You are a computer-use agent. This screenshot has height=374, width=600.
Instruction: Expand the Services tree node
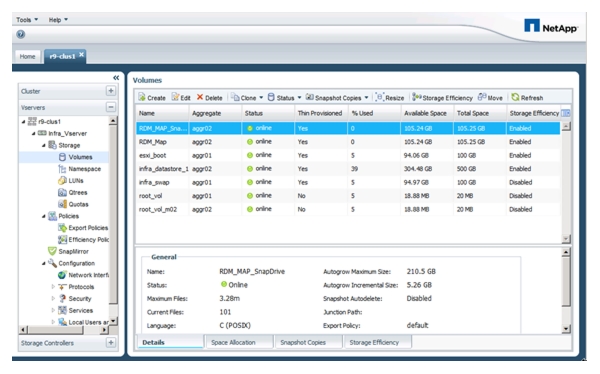[x=53, y=310]
